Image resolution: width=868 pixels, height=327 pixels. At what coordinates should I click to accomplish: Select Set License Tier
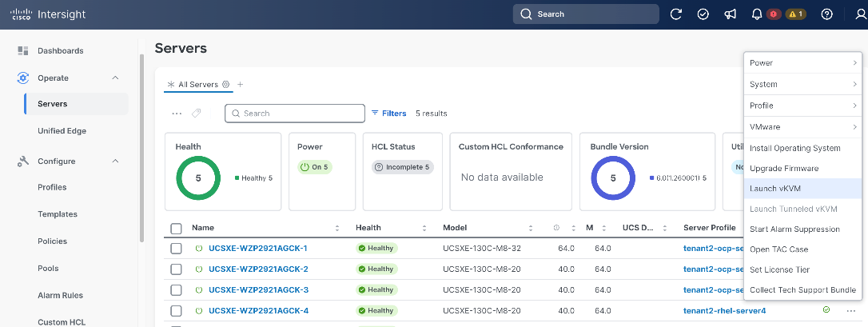[802, 270]
